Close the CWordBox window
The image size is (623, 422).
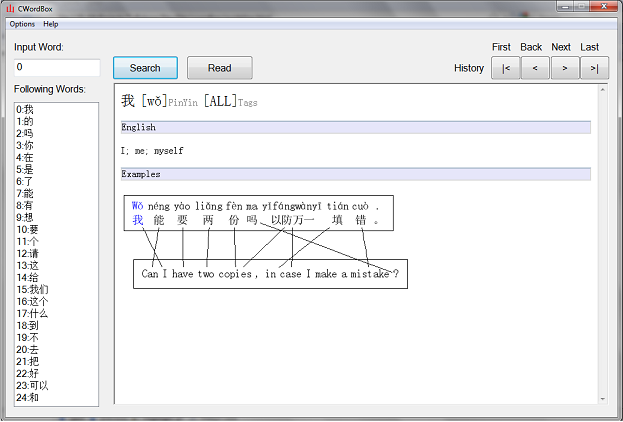tap(603, 6)
